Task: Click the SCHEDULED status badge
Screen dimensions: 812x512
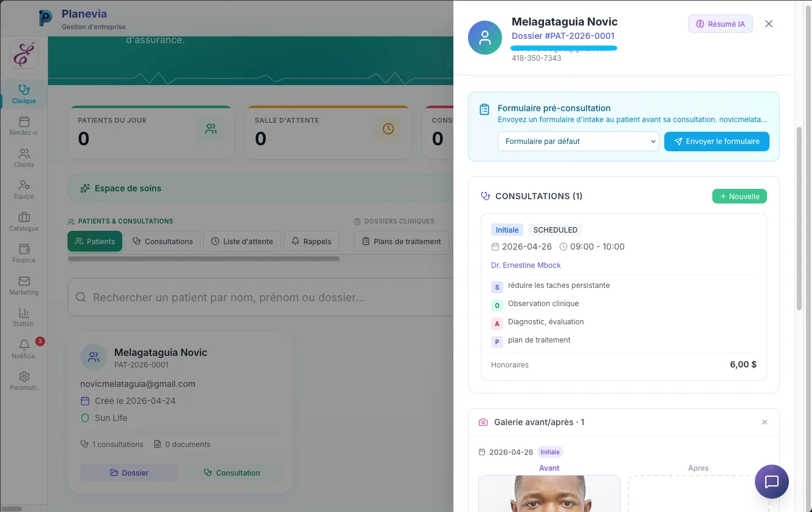Action: (x=556, y=230)
